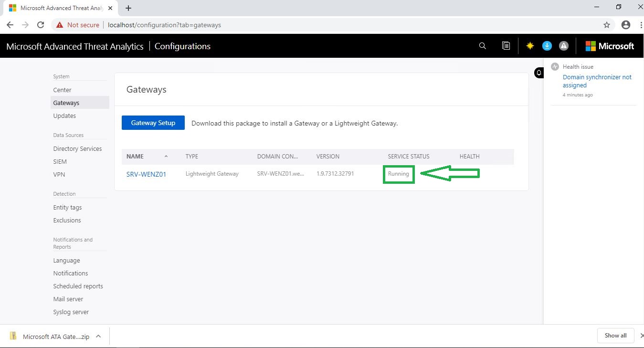The image size is (644, 348).
Task: Open Directory Services configuration
Action: (x=77, y=148)
